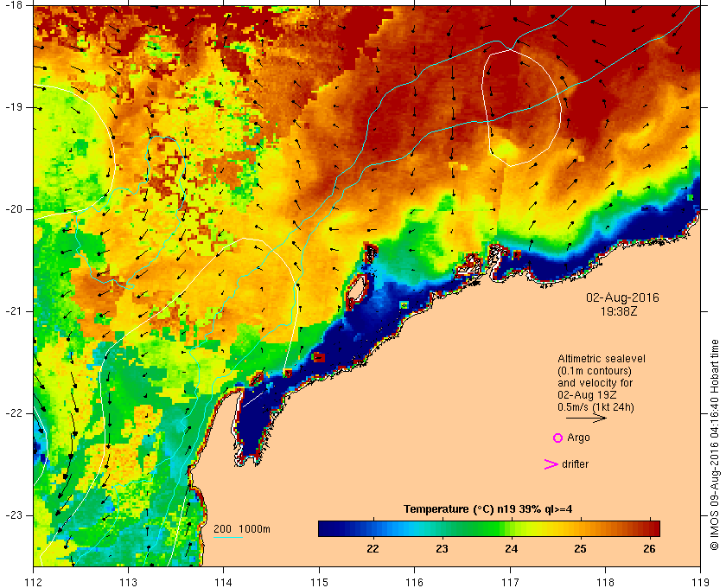726x588 pixels.
Task: Click the colorbar tick label 22
Action: point(373,549)
